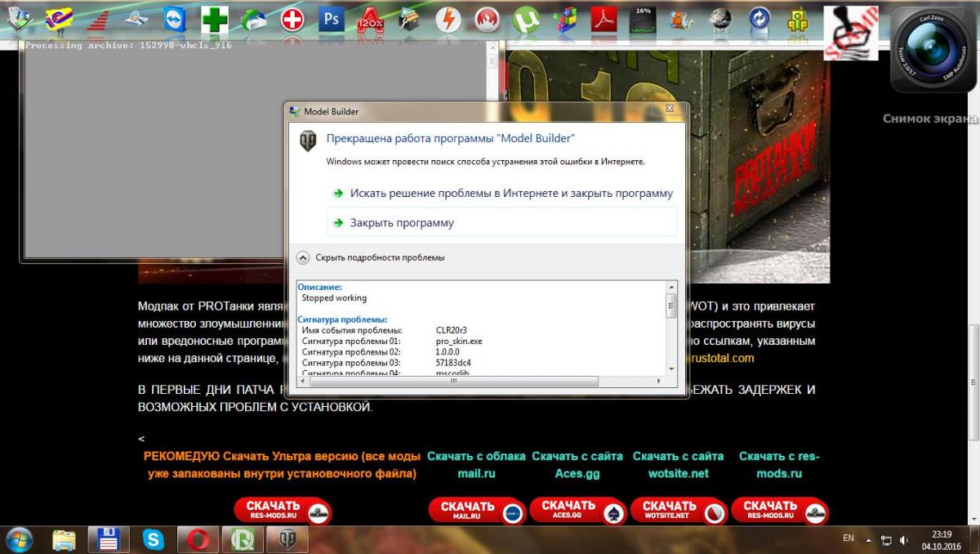This screenshot has height=554, width=980.
Task: Click leftmost СКАЧАТЬ RES-MODS.RU button under Ультра
Action: click(283, 512)
